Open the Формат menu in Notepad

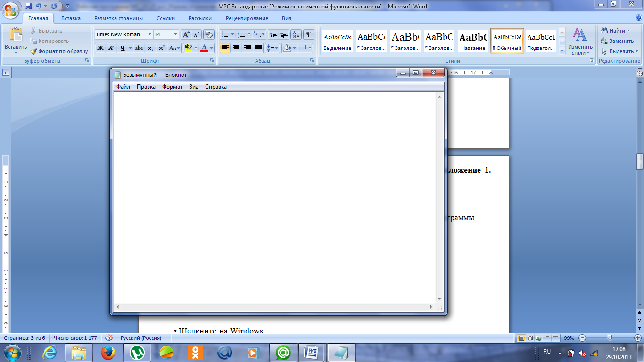click(x=172, y=87)
